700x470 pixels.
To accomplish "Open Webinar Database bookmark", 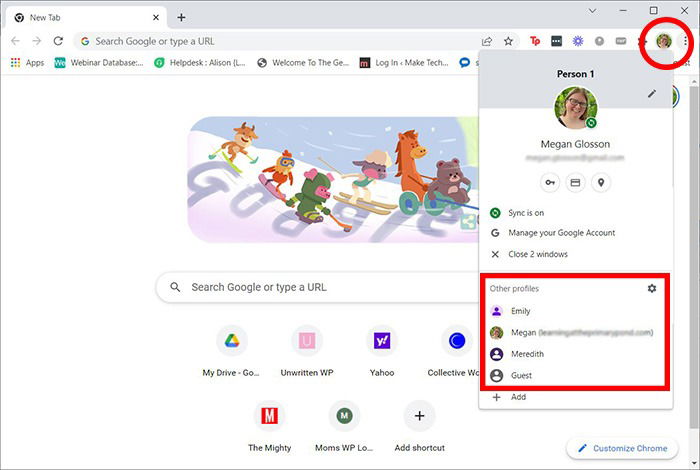I will click(x=99, y=63).
